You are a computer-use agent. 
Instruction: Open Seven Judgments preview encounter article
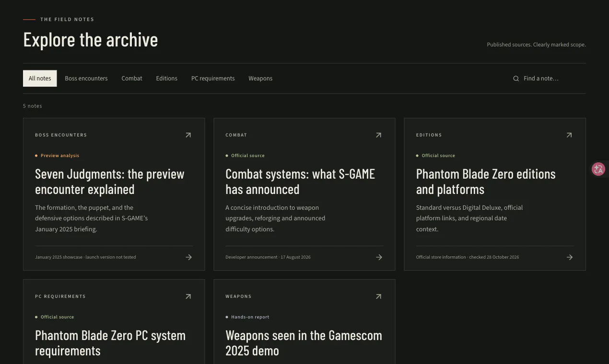pyautogui.click(x=110, y=182)
